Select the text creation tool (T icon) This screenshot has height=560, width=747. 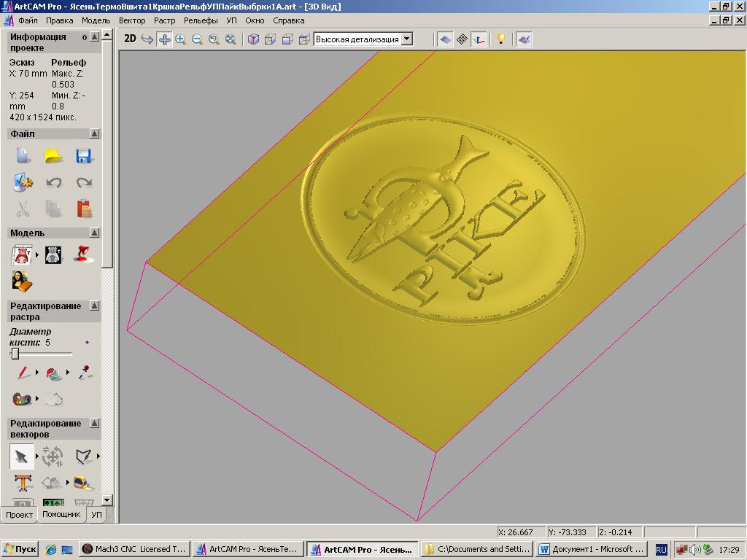(23, 483)
